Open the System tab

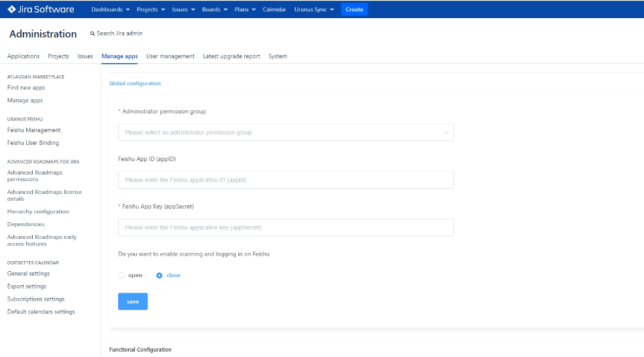278,56
